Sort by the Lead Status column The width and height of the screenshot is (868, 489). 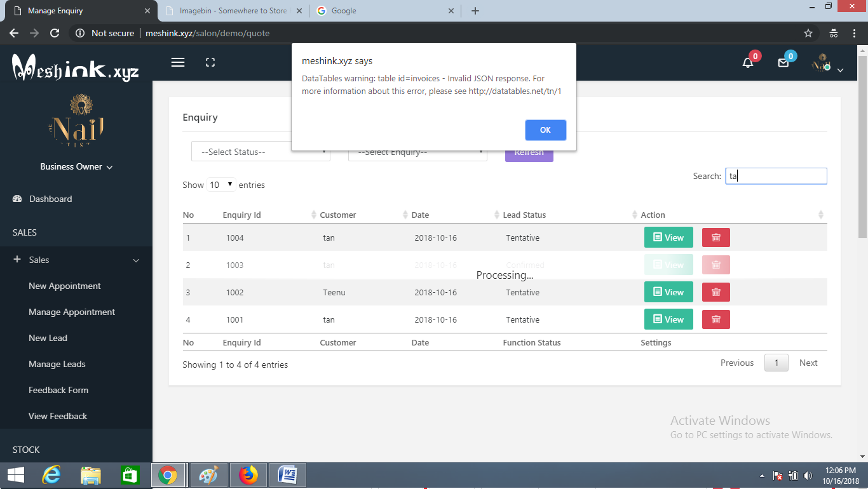coord(568,215)
